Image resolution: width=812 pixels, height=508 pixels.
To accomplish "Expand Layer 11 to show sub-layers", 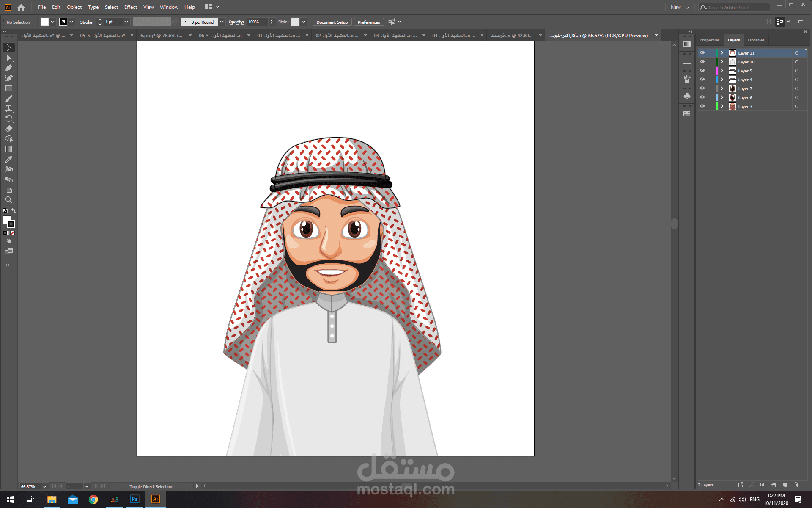I will click(722, 52).
